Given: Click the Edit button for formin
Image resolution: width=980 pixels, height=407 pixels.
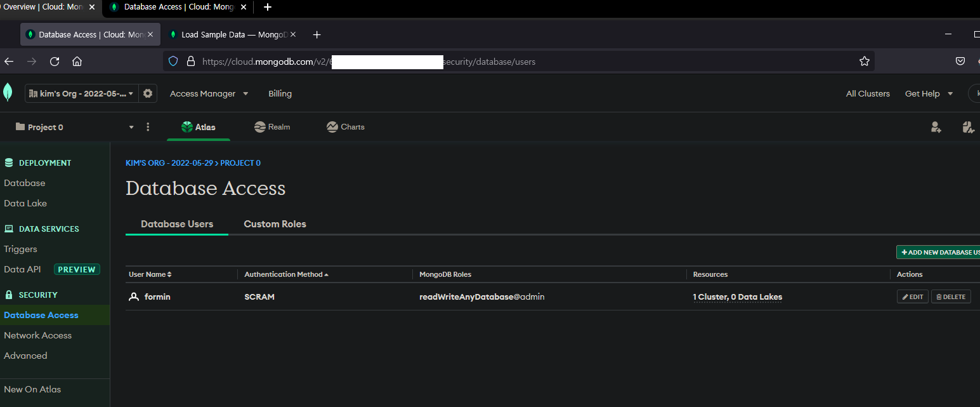Looking at the screenshot, I should point(913,297).
